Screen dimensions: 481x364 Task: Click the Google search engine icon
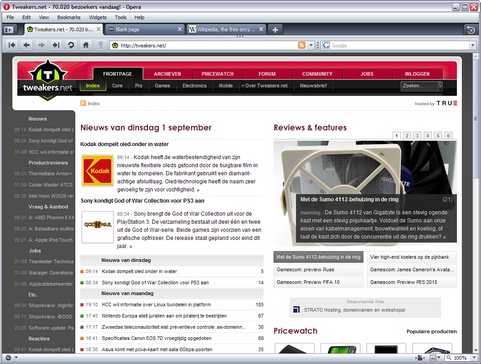(x=326, y=45)
